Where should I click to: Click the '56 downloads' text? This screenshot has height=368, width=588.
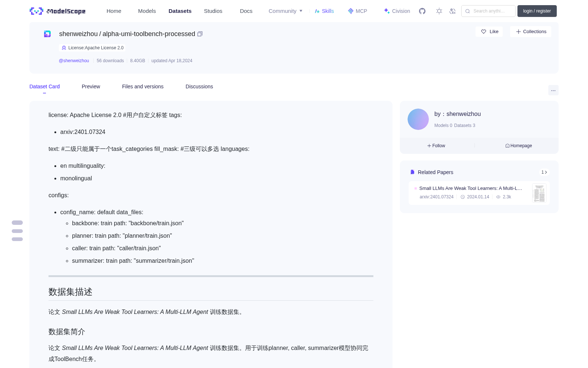coord(110,61)
